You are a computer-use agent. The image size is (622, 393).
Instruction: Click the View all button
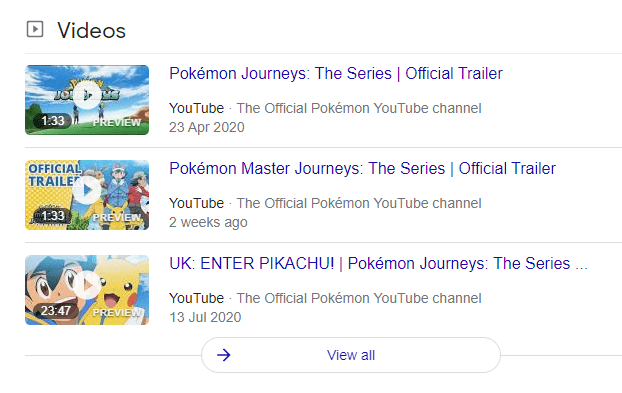tap(351, 355)
